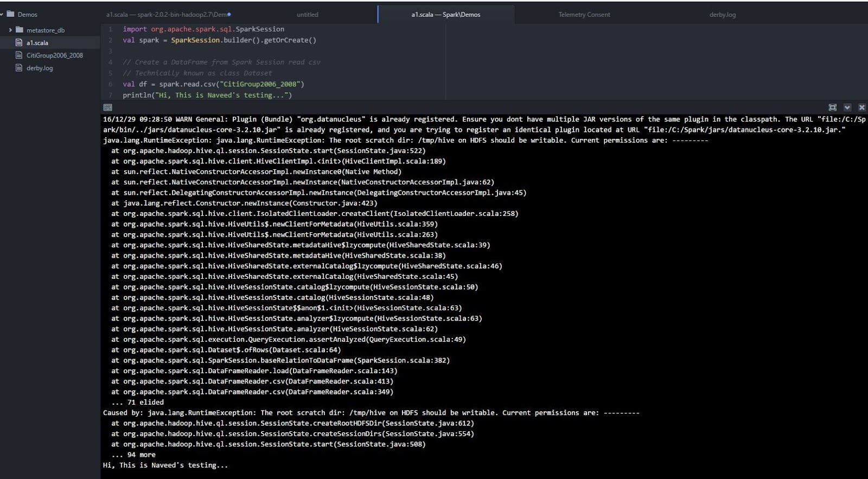Click 'SessionState.start(SessionState.java:522)' trace line
The image size is (868, 479).
[x=269, y=151]
